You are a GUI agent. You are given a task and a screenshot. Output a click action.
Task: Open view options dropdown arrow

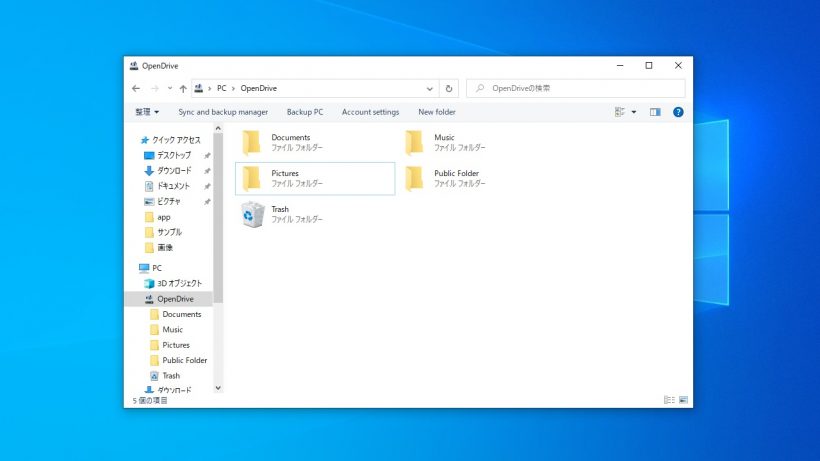tap(634, 112)
